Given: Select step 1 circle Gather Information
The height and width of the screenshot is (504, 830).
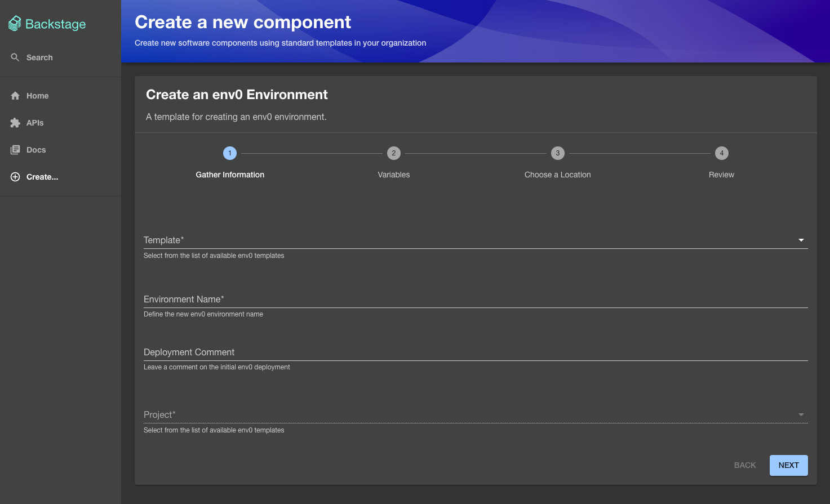Looking at the screenshot, I should (230, 153).
